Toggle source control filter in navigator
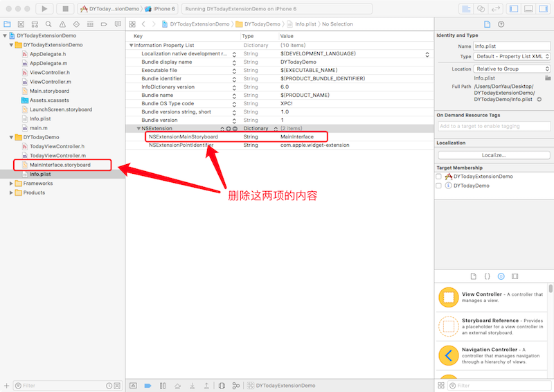The image size is (554, 392). pos(117,386)
